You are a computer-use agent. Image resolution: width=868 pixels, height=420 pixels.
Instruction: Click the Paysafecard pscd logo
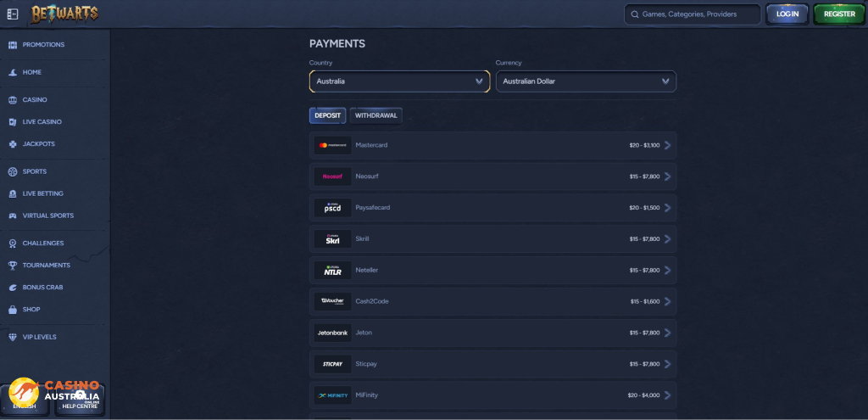coord(332,208)
